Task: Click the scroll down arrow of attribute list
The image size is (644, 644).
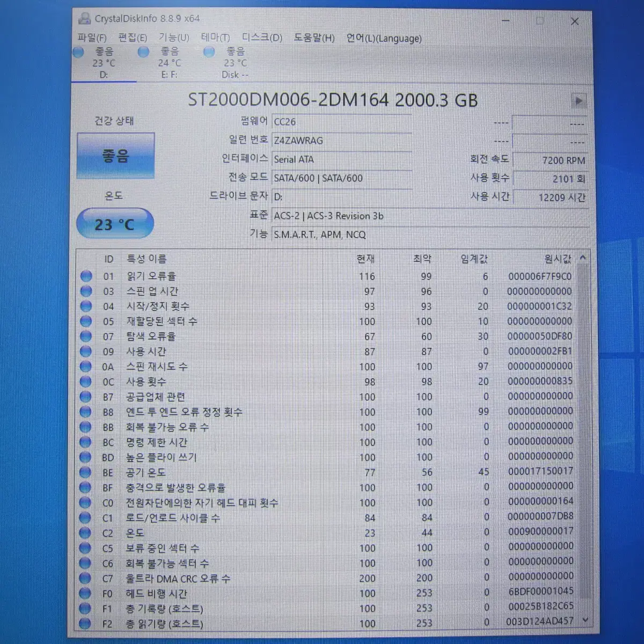Action: coord(585,620)
